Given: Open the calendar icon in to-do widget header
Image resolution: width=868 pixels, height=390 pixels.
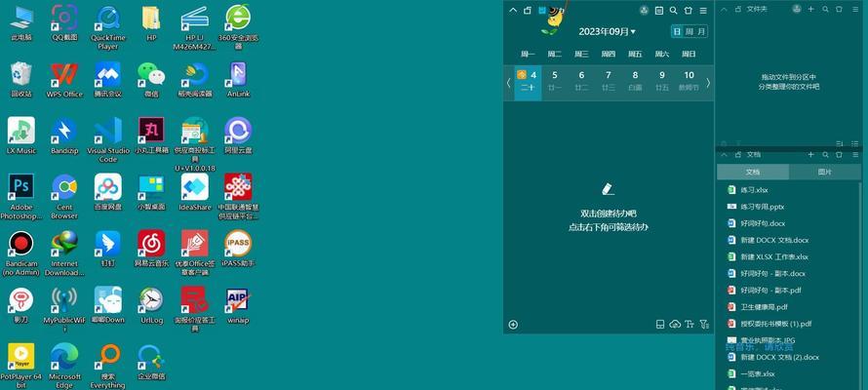Looking at the screenshot, I should [658, 10].
